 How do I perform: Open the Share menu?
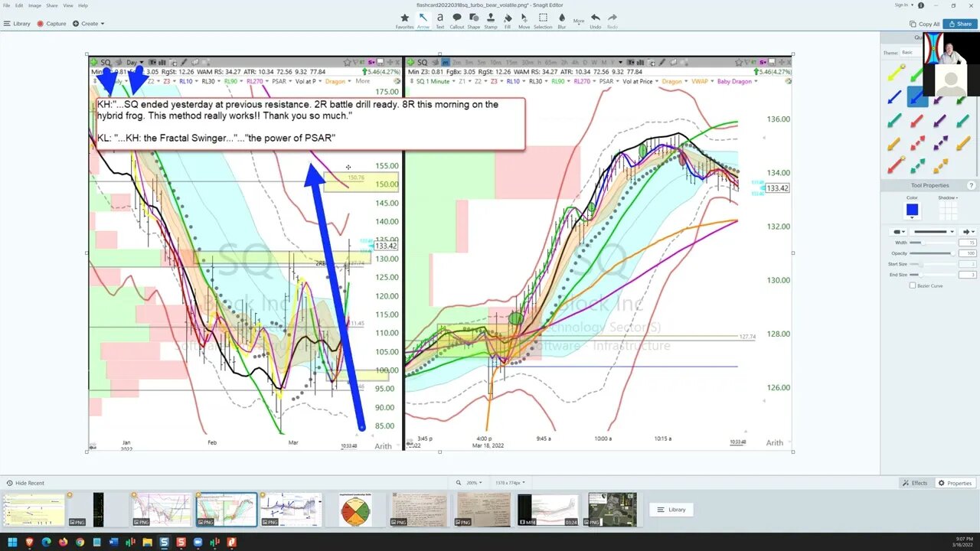(x=51, y=5)
